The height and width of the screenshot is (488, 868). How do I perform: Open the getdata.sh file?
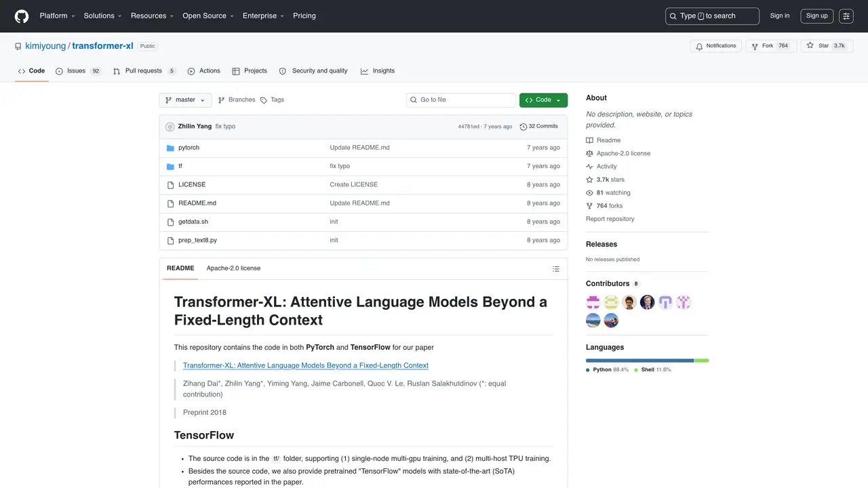193,222
